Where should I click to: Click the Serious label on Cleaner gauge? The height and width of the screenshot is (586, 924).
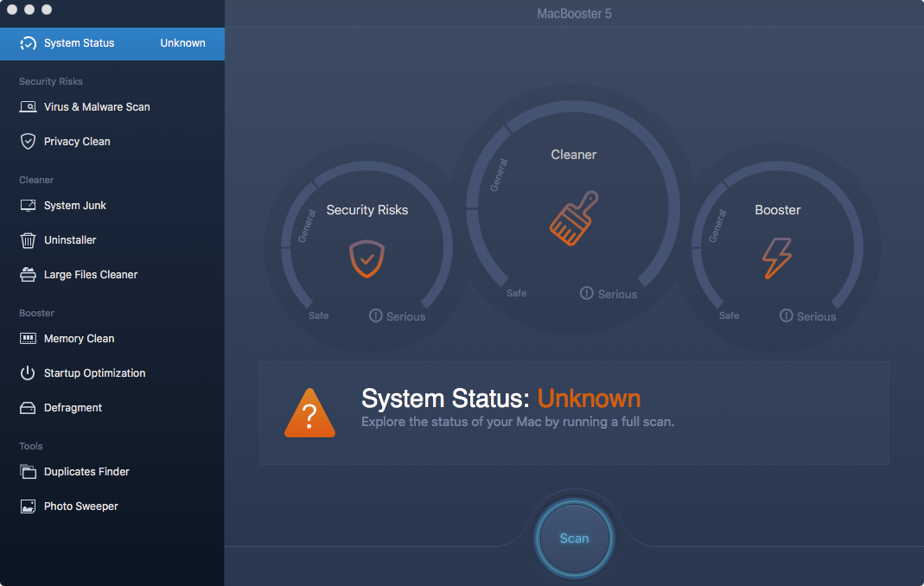click(x=617, y=294)
